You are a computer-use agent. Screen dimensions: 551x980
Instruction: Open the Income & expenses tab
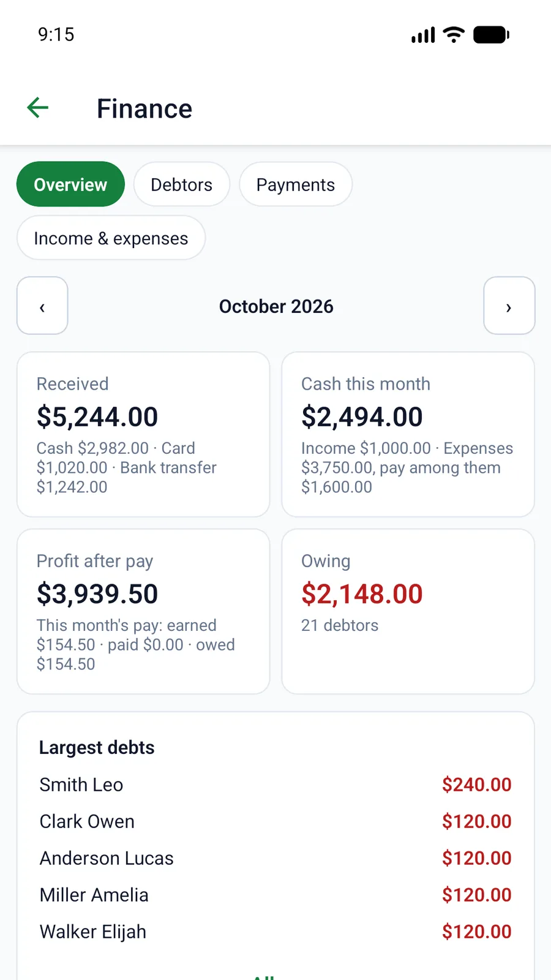click(x=111, y=238)
